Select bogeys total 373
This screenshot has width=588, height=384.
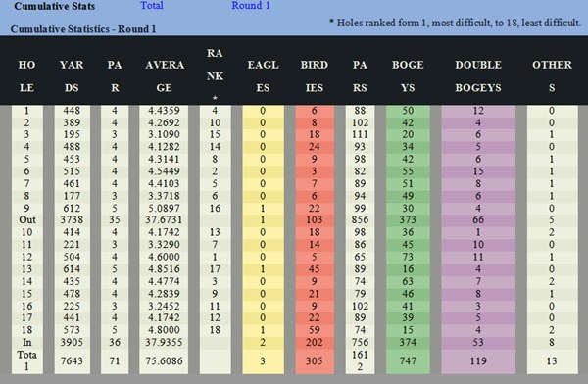click(408, 219)
